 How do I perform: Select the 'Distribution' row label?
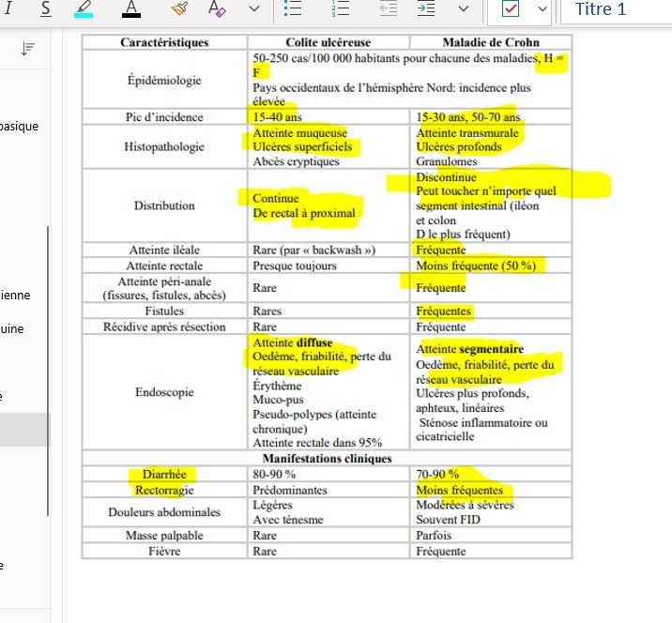click(x=164, y=205)
